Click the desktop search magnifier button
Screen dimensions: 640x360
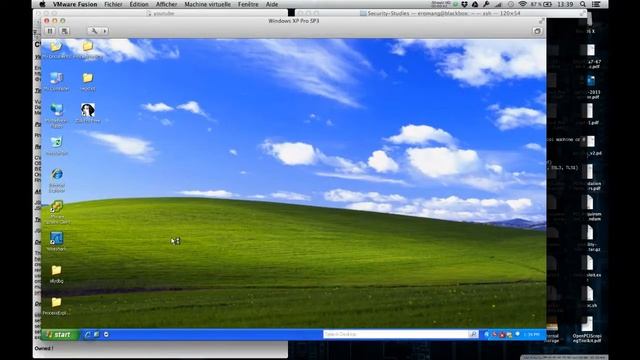pyautogui.click(x=473, y=334)
